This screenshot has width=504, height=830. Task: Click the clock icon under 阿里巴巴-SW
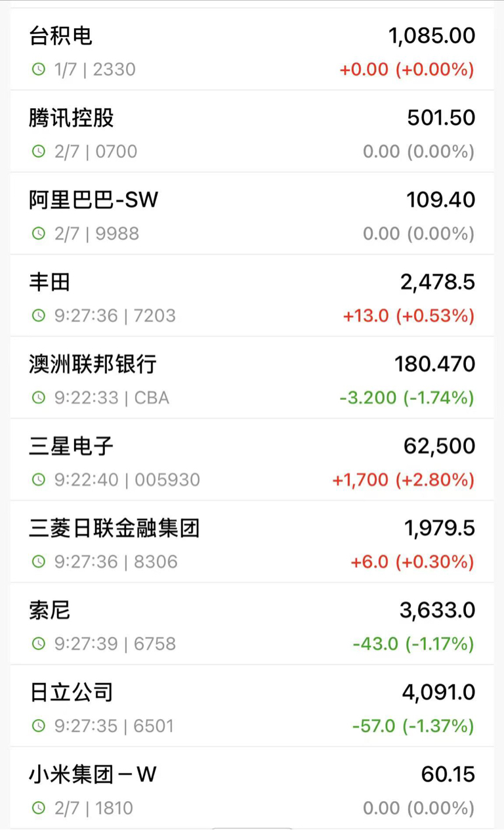click(39, 234)
